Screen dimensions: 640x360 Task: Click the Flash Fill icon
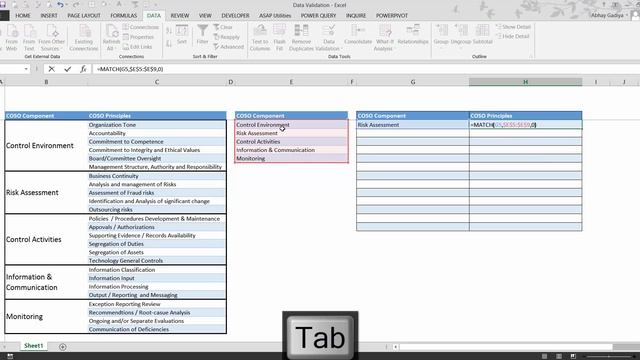(280, 37)
